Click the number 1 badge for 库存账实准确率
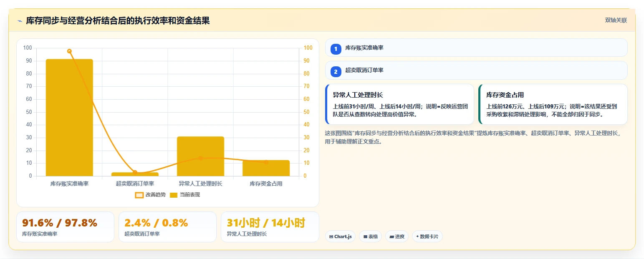 (336, 49)
